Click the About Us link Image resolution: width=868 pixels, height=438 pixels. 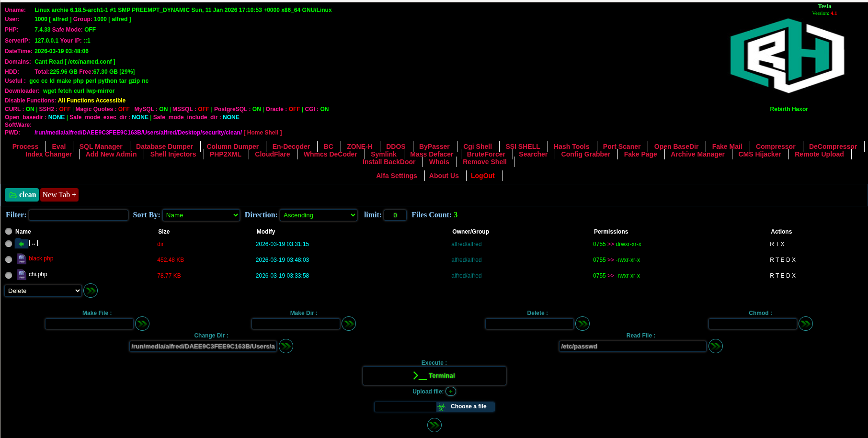tap(444, 176)
